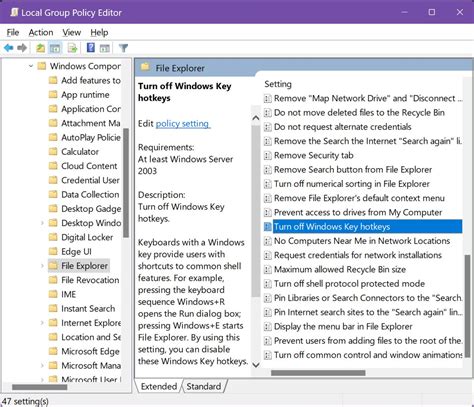Expand the File Explorer tree node arrow
Viewport: 474px width, 407px height.
[42, 266]
